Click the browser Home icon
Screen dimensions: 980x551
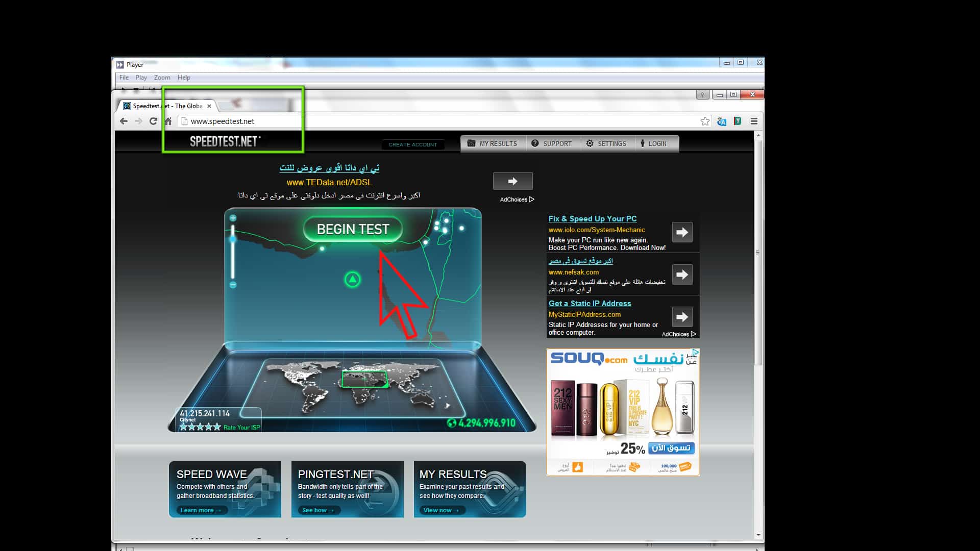[x=168, y=121]
